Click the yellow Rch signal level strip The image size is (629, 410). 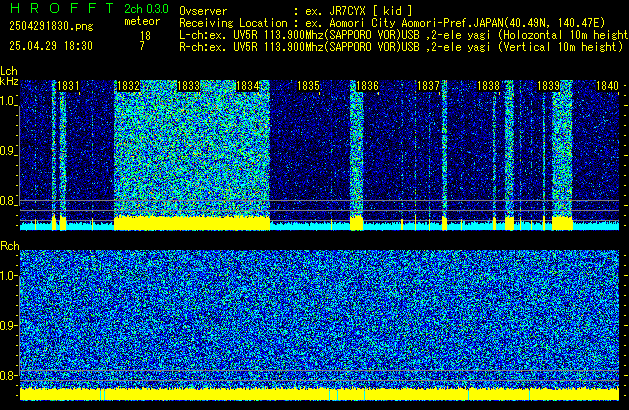[x=319, y=394]
